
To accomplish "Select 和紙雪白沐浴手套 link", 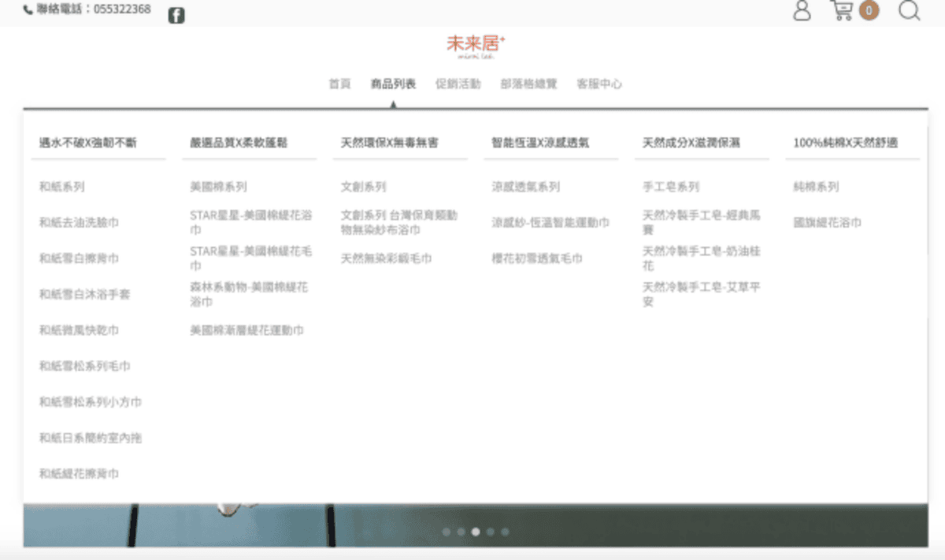I will click(x=84, y=295).
